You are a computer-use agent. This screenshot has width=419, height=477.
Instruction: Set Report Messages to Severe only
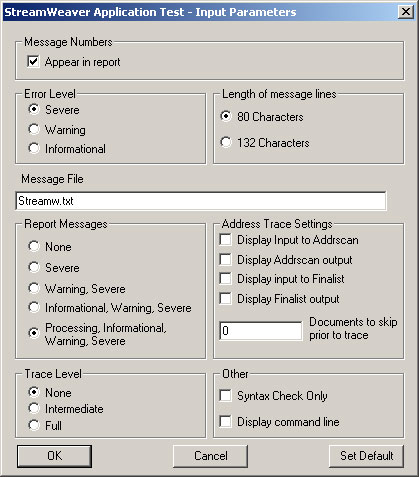coord(34,267)
